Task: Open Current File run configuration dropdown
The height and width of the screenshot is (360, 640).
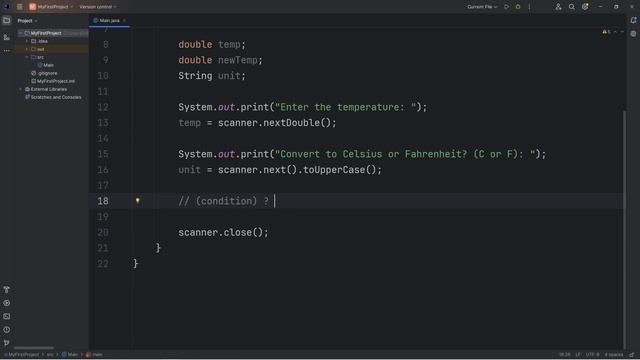Action: coord(482,7)
